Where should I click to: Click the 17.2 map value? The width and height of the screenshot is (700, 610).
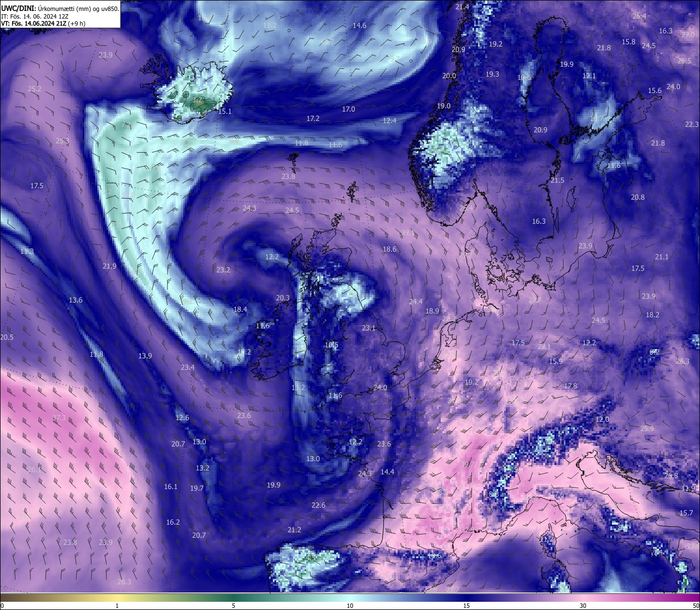tap(313, 118)
